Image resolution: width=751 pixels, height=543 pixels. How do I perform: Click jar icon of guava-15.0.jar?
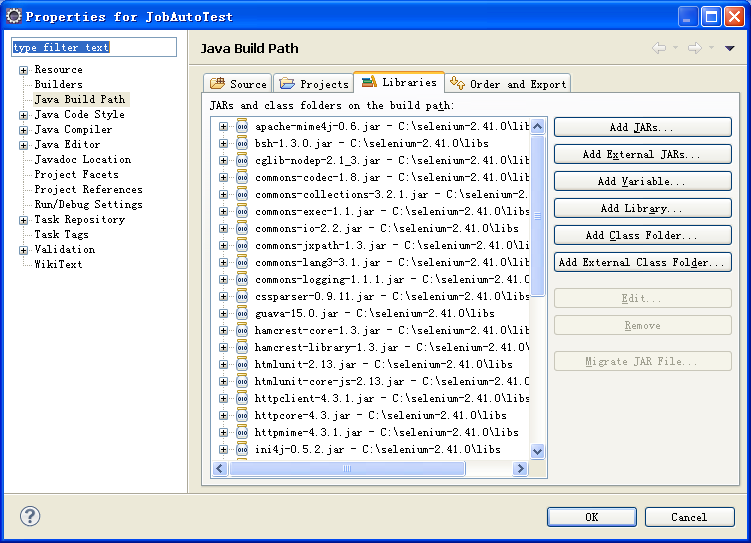click(x=242, y=313)
